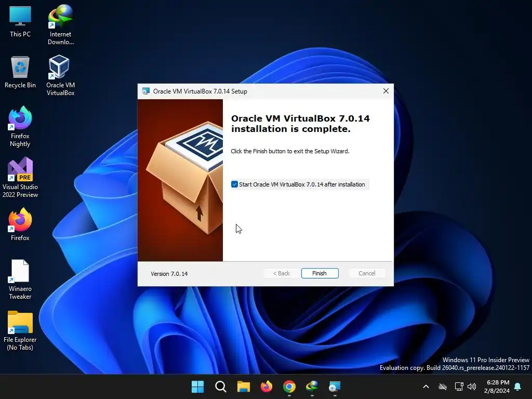Close the VirtualBox Setup window
This screenshot has width=532, height=399.
(x=386, y=91)
